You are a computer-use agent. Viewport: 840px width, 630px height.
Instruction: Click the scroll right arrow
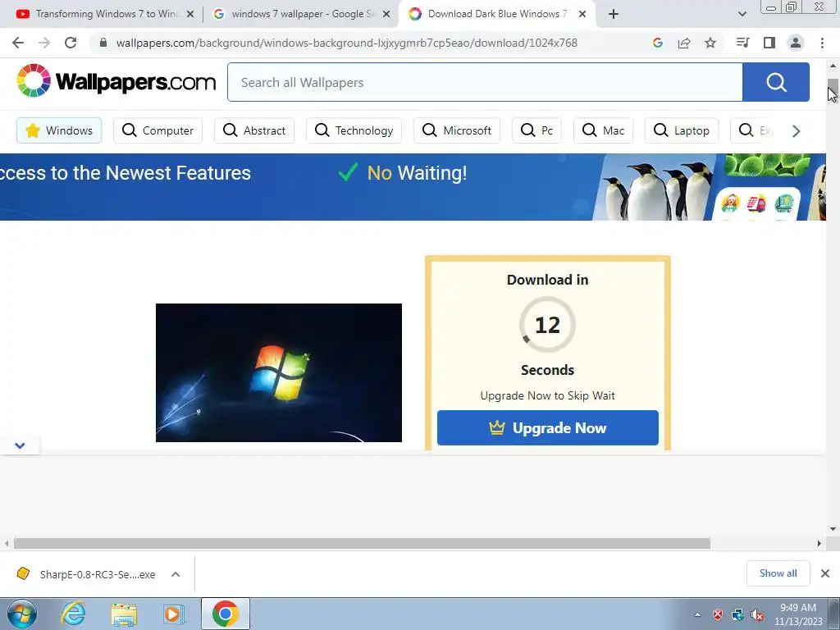coord(819,543)
